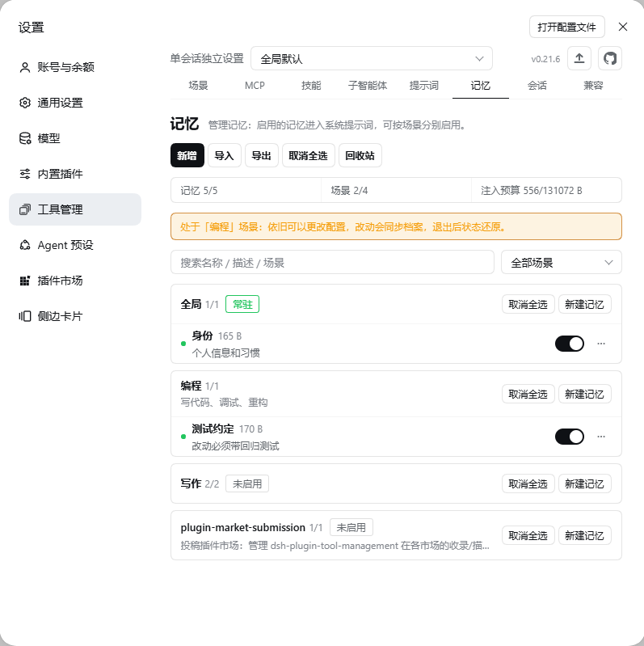
Task: Click the Agent preset icon
Action: tap(25, 245)
